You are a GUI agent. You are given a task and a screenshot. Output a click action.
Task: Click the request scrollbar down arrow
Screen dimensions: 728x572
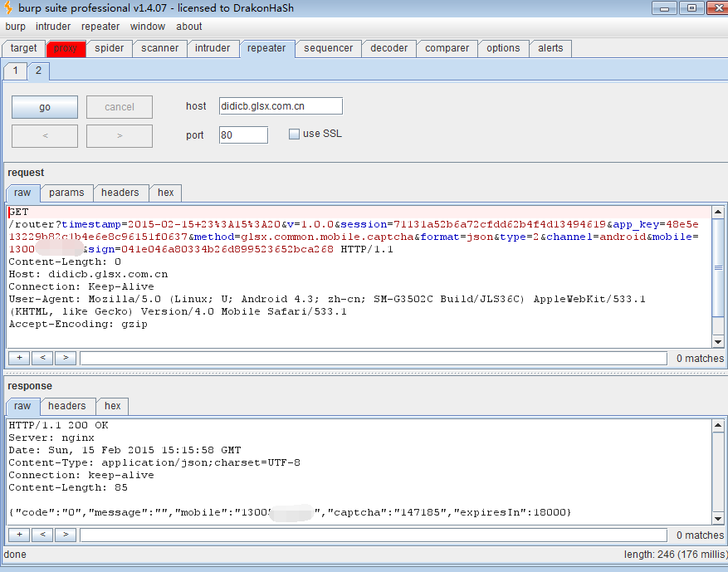pyautogui.click(x=718, y=342)
